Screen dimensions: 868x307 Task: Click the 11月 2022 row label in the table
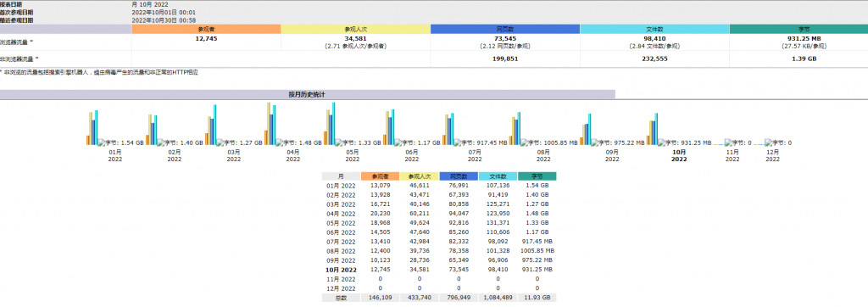[x=341, y=279]
